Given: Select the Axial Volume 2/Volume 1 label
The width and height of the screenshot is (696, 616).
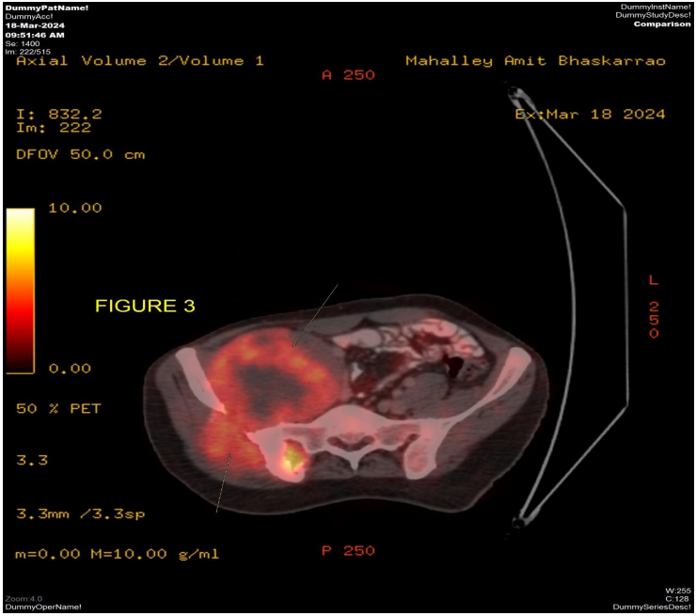Looking at the screenshot, I should (x=140, y=61).
